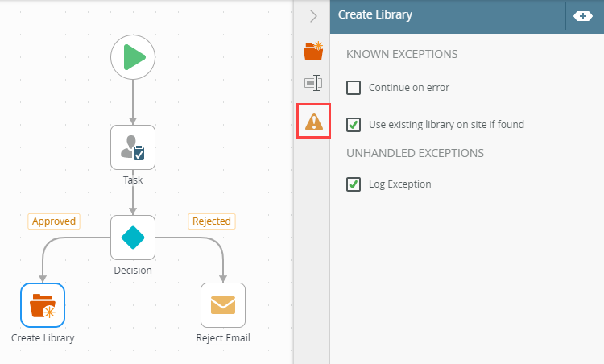This screenshot has height=364, width=604.
Task: Select the Task step icon
Action: tap(133, 147)
